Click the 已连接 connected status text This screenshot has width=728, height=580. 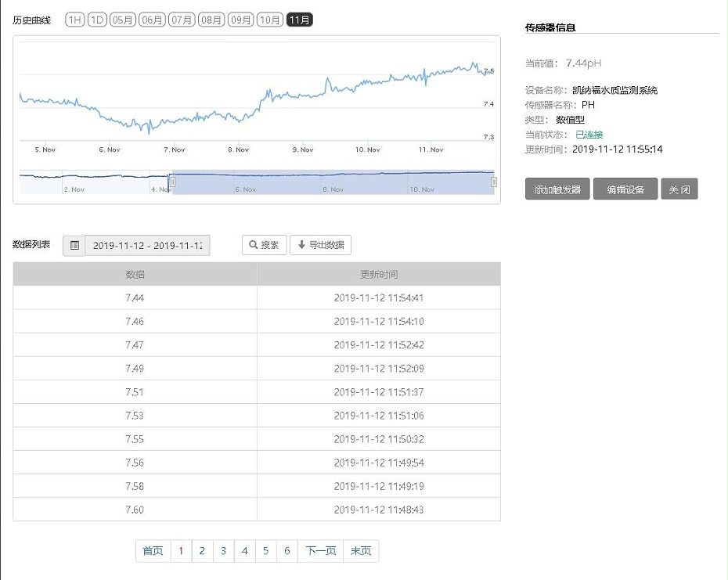click(589, 135)
